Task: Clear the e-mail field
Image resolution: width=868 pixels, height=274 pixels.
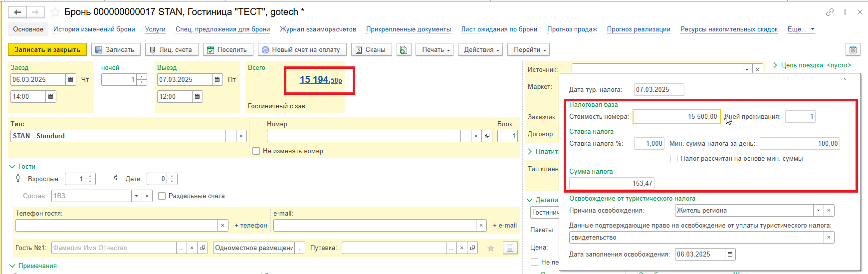Action: click(x=481, y=226)
